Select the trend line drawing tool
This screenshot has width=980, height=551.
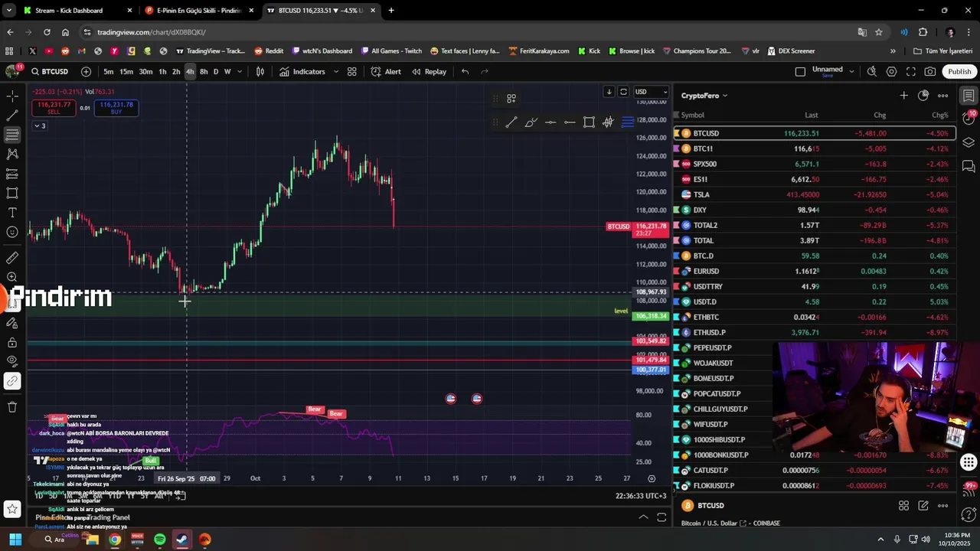pyautogui.click(x=12, y=116)
